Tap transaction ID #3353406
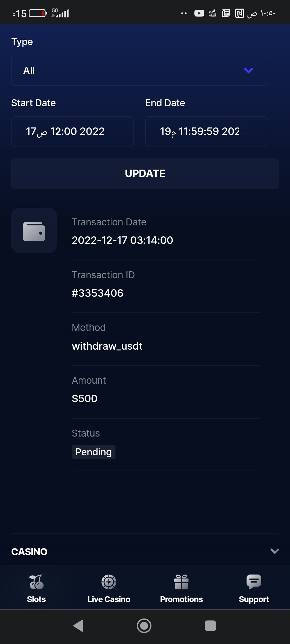This screenshot has height=644, width=290. pos(97,293)
